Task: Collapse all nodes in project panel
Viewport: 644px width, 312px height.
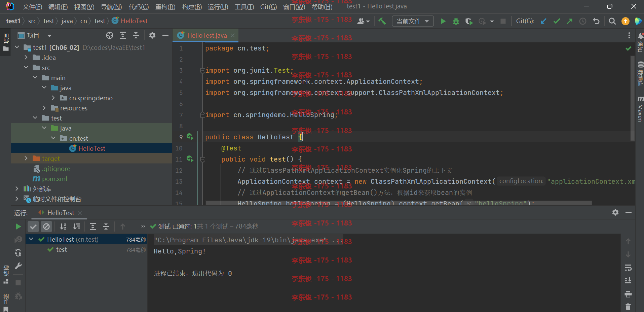Action: coord(136,35)
